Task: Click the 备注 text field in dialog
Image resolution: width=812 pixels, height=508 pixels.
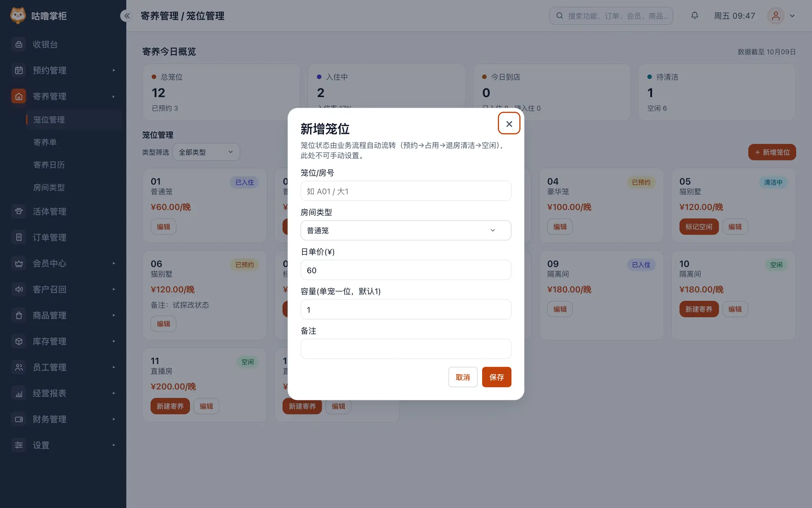Action: (x=406, y=349)
